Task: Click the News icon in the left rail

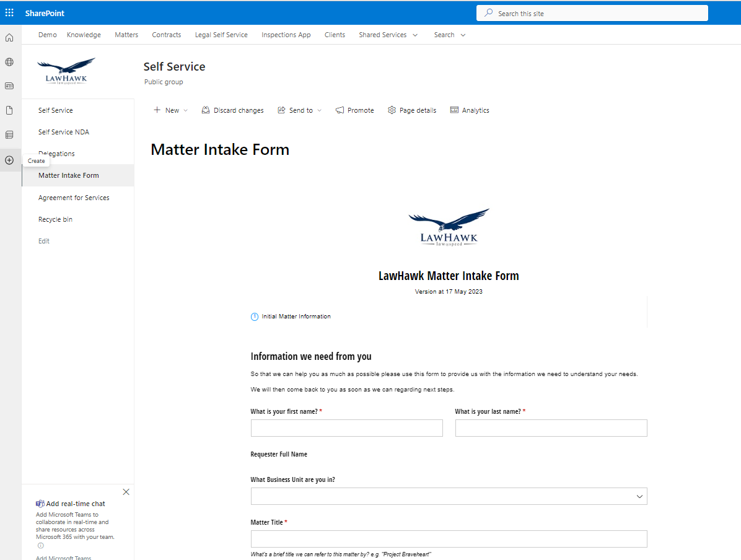Action: (x=9, y=85)
